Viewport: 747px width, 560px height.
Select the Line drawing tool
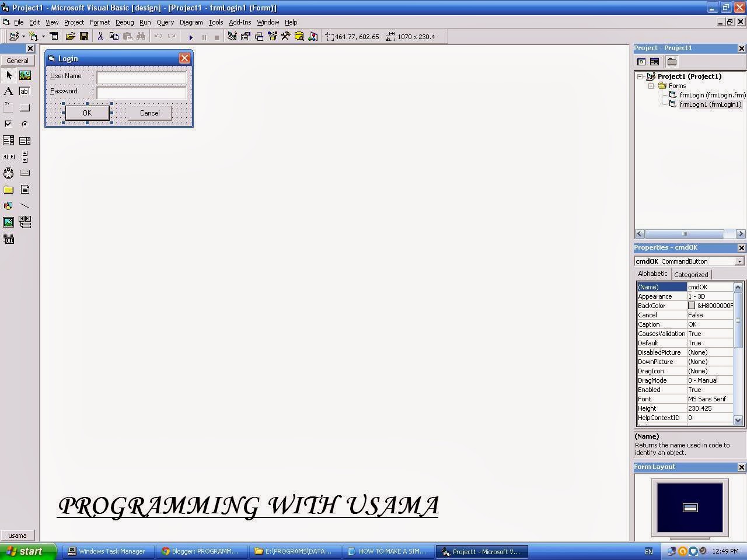coord(25,206)
